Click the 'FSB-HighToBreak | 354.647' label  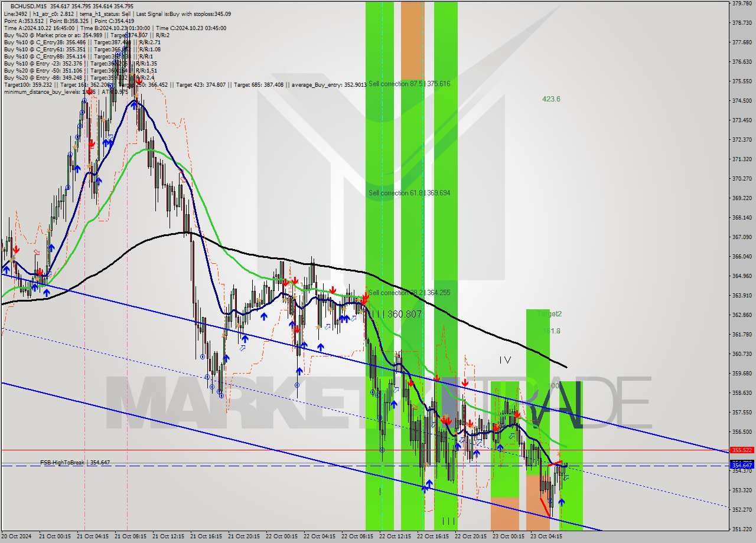[x=75, y=463]
